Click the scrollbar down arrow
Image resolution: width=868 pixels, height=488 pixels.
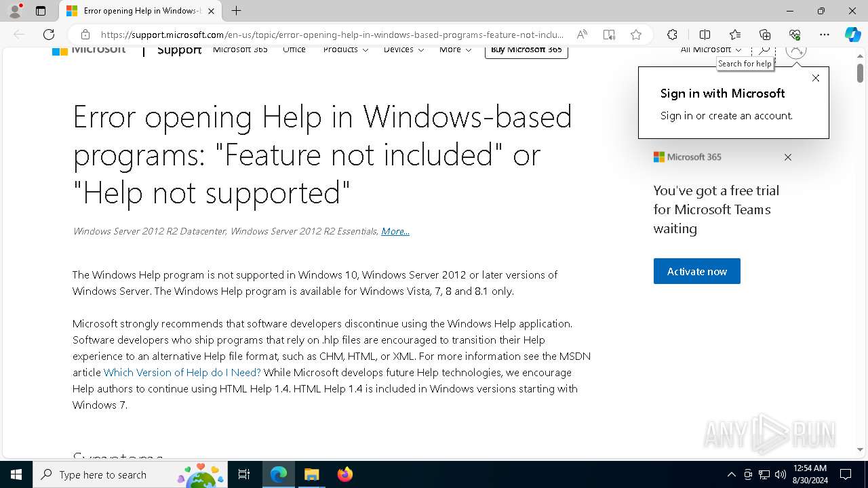pos(860,449)
